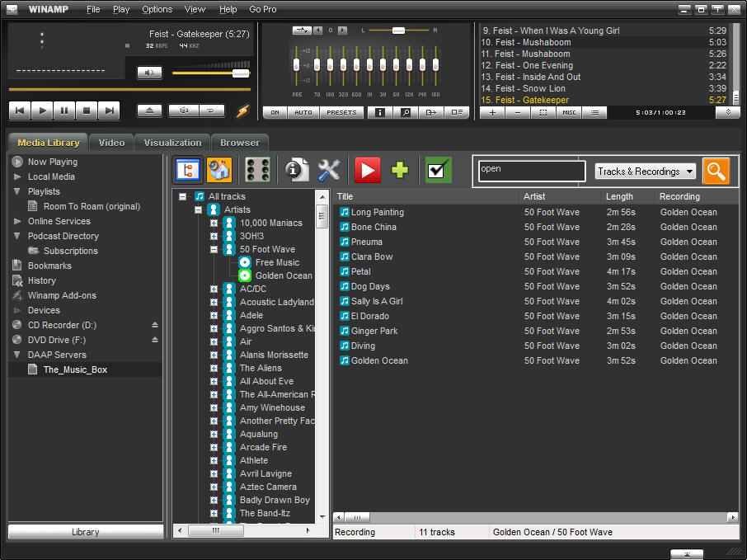Viewport: 747px width, 560px height.
Task: Open the Winamp lightning bolt icon
Action: coord(243,111)
